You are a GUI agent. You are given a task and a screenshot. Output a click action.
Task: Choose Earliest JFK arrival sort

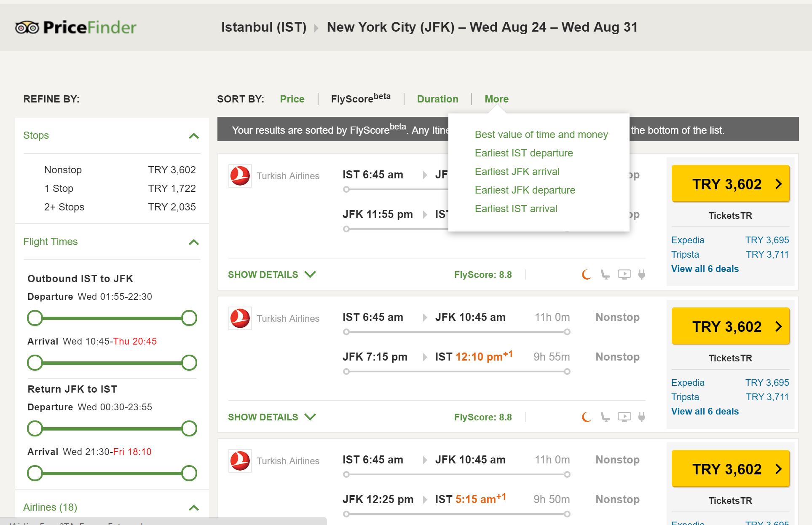tap(517, 172)
